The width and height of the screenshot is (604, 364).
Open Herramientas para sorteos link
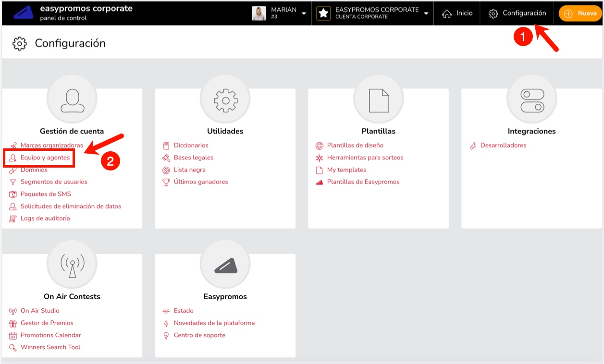365,158
